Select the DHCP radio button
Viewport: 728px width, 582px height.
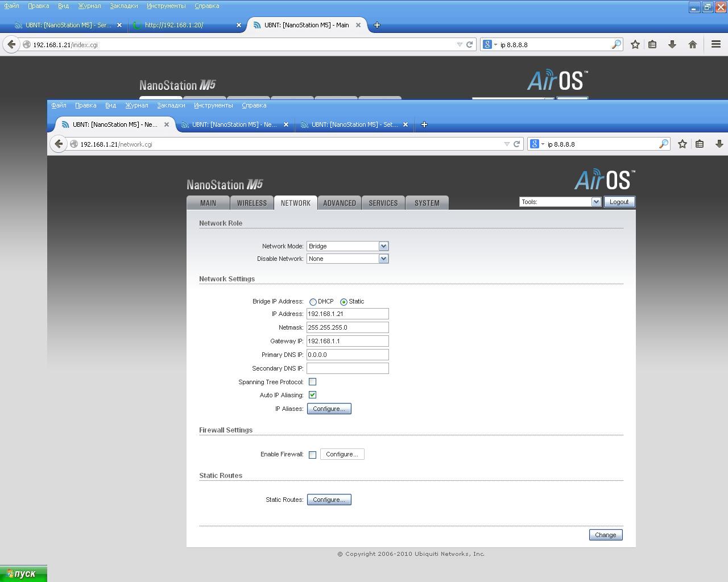[313, 302]
